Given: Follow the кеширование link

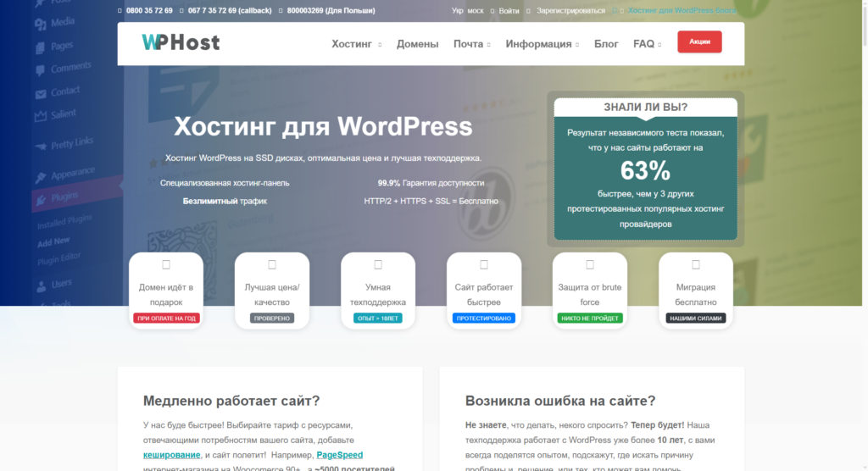Looking at the screenshot, I should coord(171,455).
